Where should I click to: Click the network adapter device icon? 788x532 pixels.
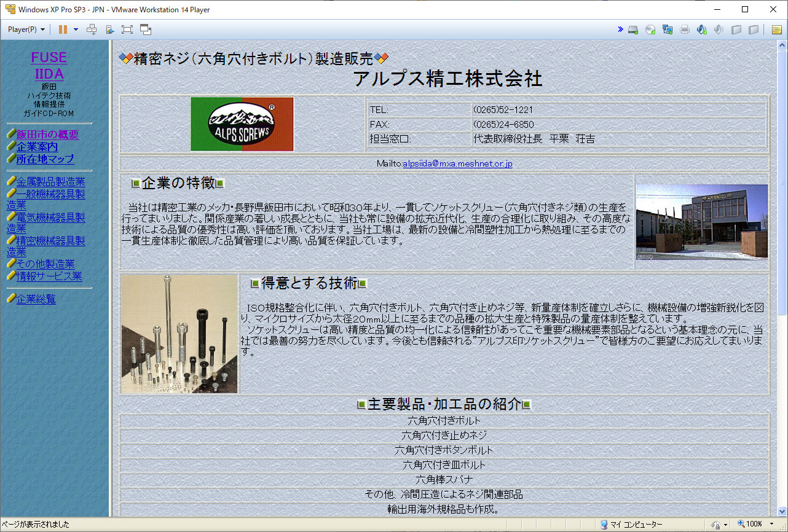(668, 29)
